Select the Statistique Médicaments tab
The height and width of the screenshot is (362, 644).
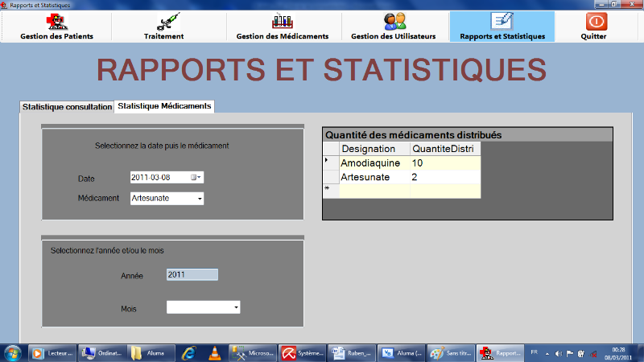164,106
